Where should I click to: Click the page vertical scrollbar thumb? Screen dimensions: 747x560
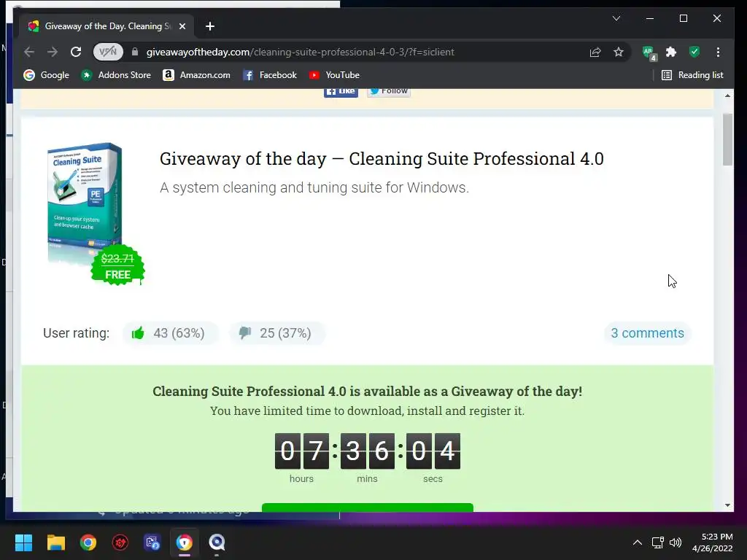[727, 139]
